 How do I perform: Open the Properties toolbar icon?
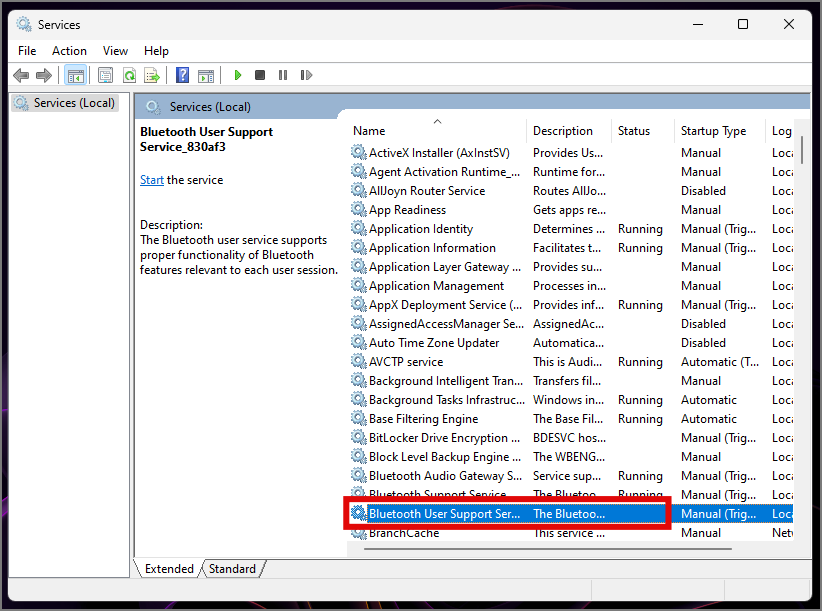click(x=105, y=75)
